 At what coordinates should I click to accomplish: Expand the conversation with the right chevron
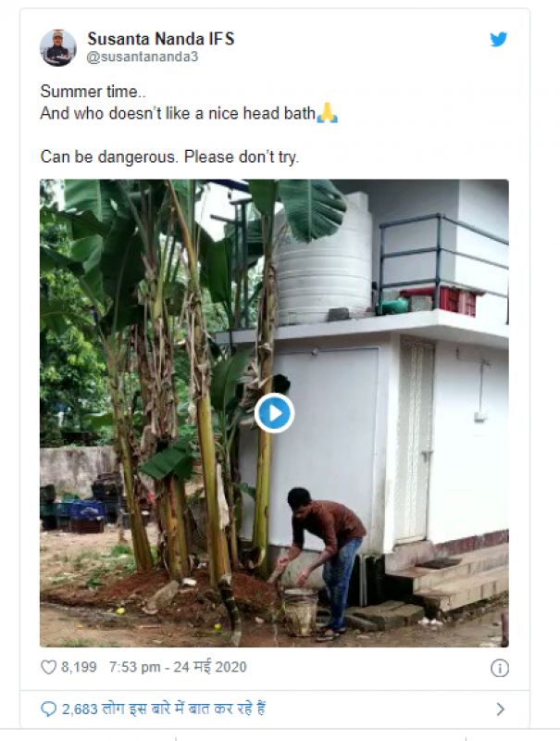point(500,709)
